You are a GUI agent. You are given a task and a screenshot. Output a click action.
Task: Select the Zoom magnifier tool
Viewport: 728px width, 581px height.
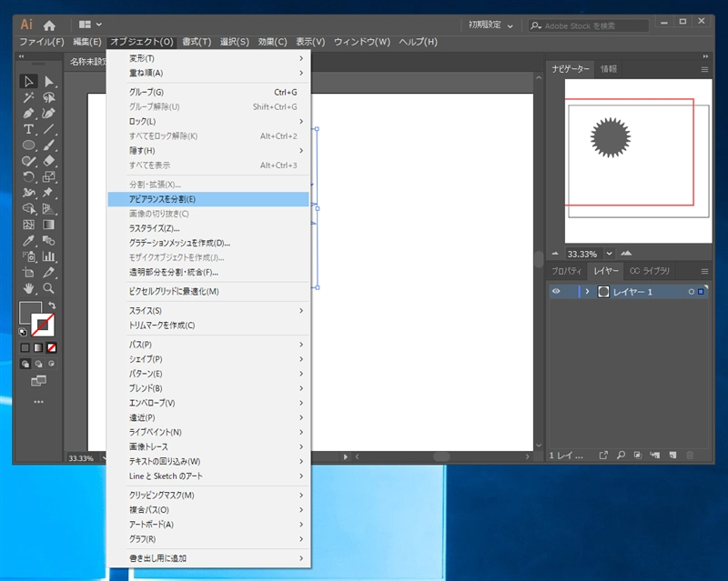(49, 288)
